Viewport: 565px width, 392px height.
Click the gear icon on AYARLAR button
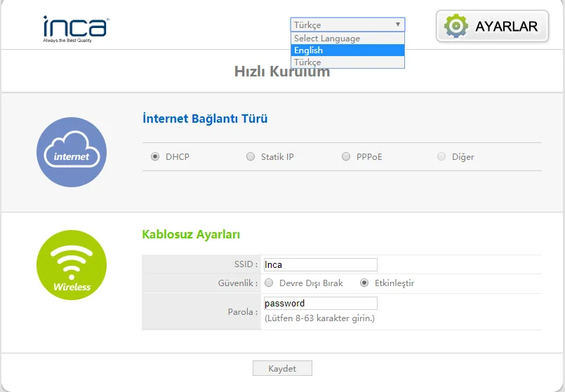[456, 26]
